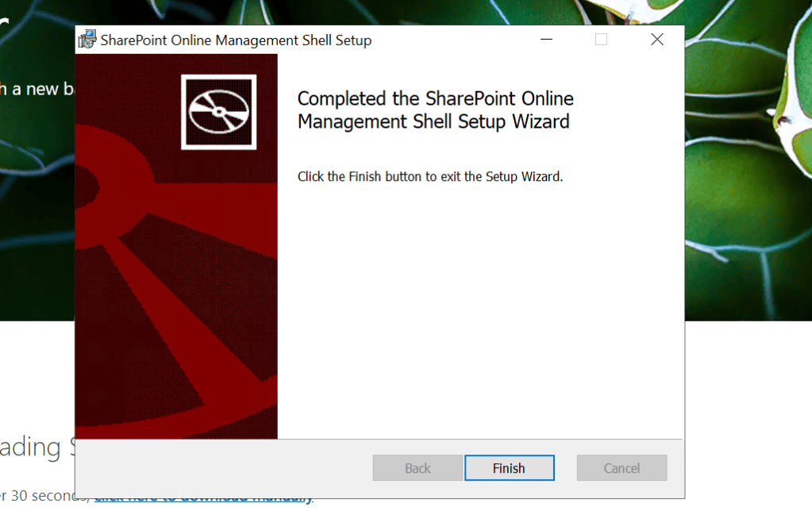
Task: Click the Completed Setup Wizard heading
Action: tap(434, 110)
